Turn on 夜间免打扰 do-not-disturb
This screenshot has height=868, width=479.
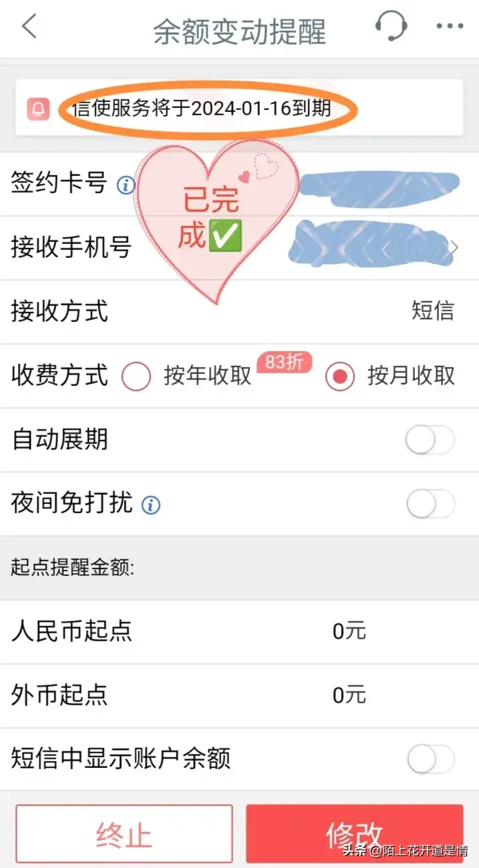tap(429, 505)
